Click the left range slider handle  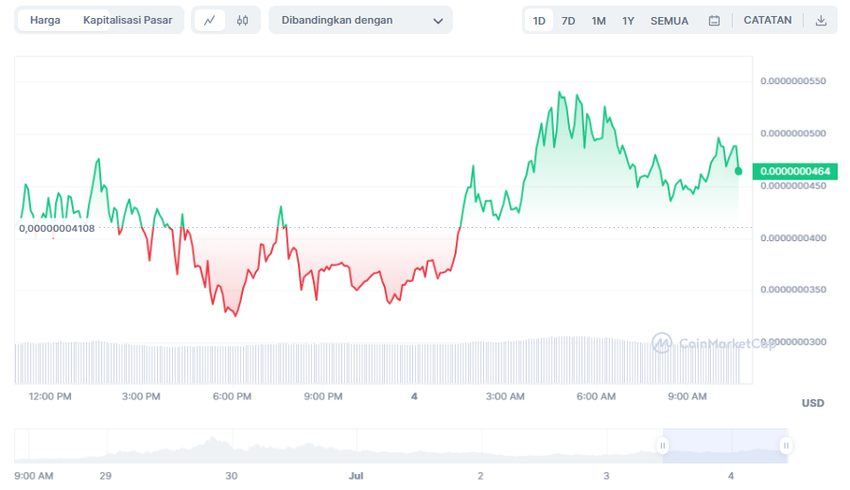pyautogui.click(x=662, y=445)
